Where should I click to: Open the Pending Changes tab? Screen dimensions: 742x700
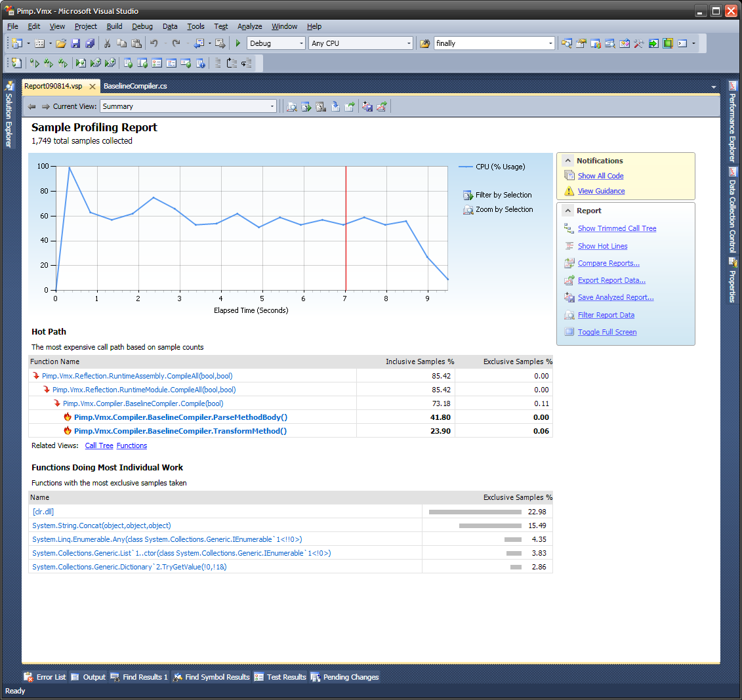[x=345, y=677]
